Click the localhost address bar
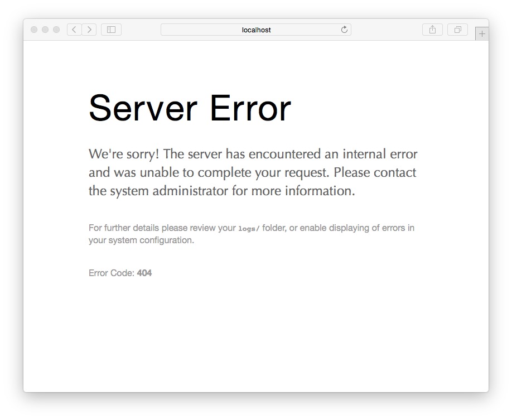 pos(255,30)
